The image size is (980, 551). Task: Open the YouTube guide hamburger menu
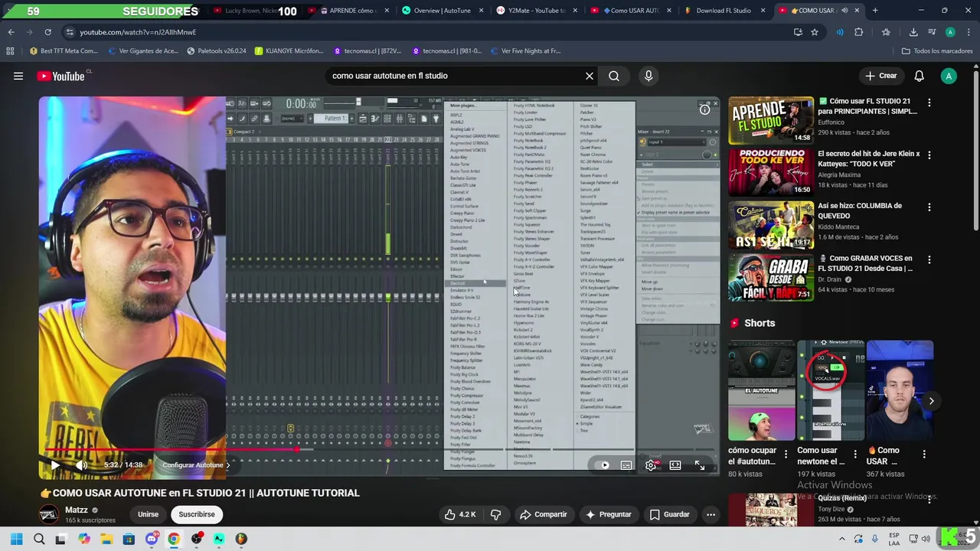coord(18,76)
